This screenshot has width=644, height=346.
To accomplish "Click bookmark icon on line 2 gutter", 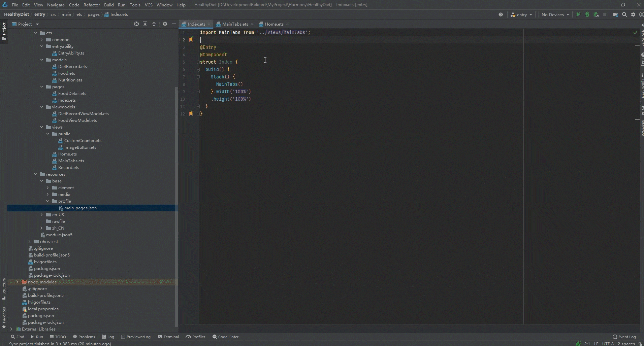I will click(x=191, y=40).
